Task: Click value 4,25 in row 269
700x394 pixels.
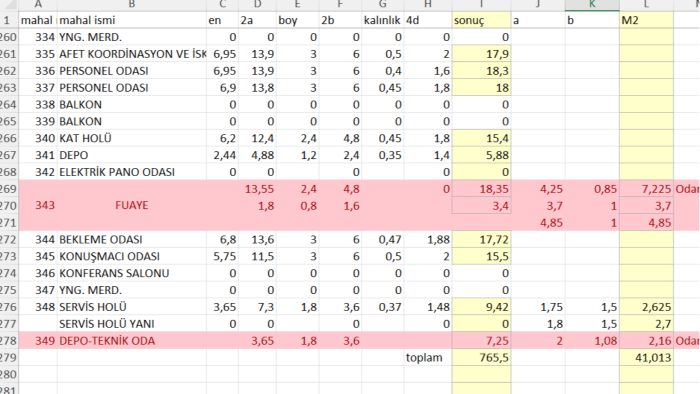Action: [538, 189]
